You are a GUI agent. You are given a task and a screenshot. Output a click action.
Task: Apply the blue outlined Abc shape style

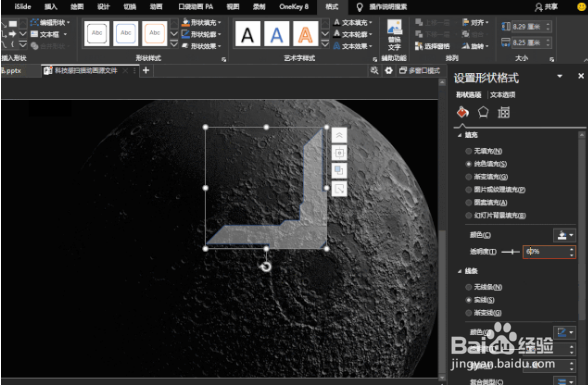(x=126, y=33)
